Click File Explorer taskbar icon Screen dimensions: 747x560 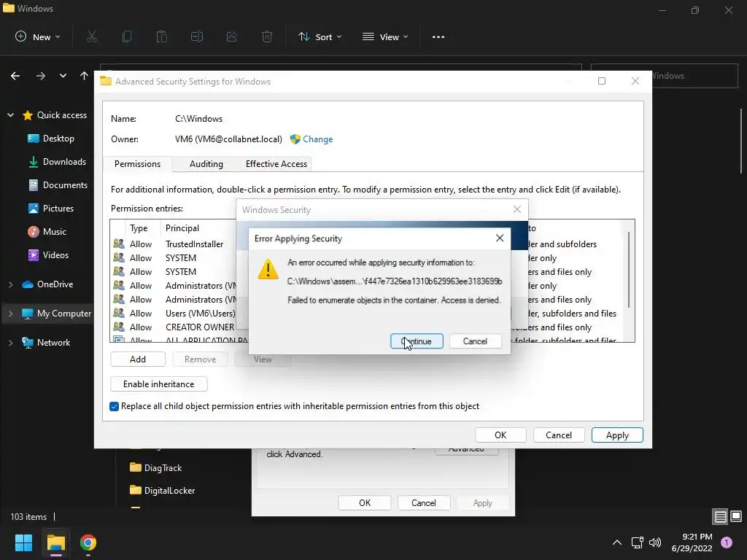tap(55, 542)
